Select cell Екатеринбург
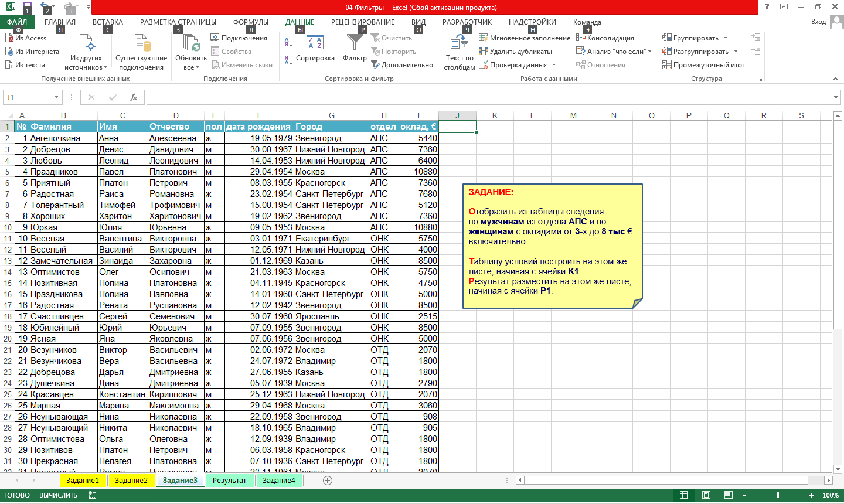The width and height of the screenshot is (844, 504). pos(332,239)
